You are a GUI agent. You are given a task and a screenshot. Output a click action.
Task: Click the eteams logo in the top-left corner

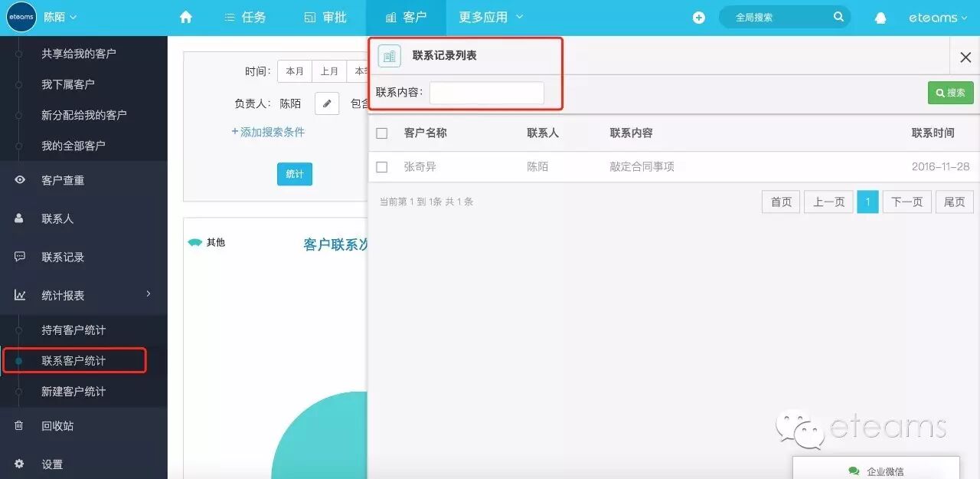(x=21, y=17)
